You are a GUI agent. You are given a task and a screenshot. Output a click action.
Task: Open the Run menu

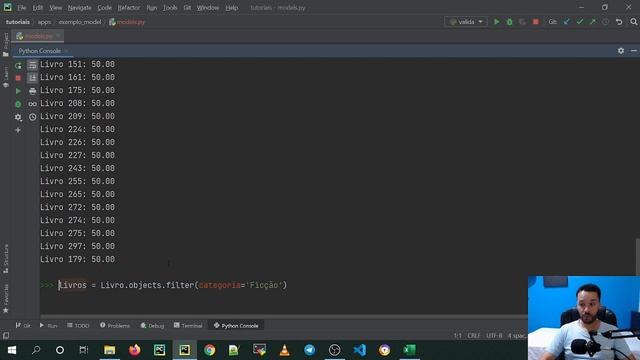tap(151, 7)
